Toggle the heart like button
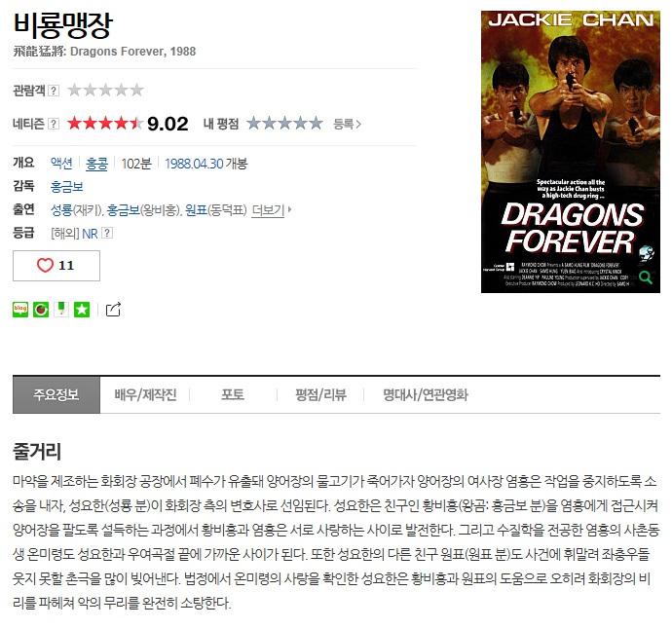The height and width of the screenshot is (628, 672). tap(56, 266)
